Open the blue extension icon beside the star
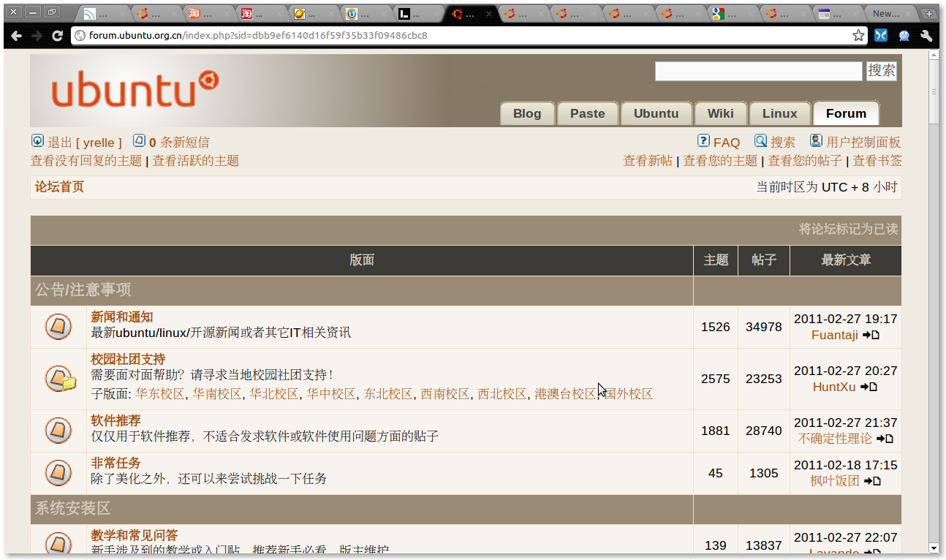Image resolution: width=946 pixels, height=560 pixels. 881,35
